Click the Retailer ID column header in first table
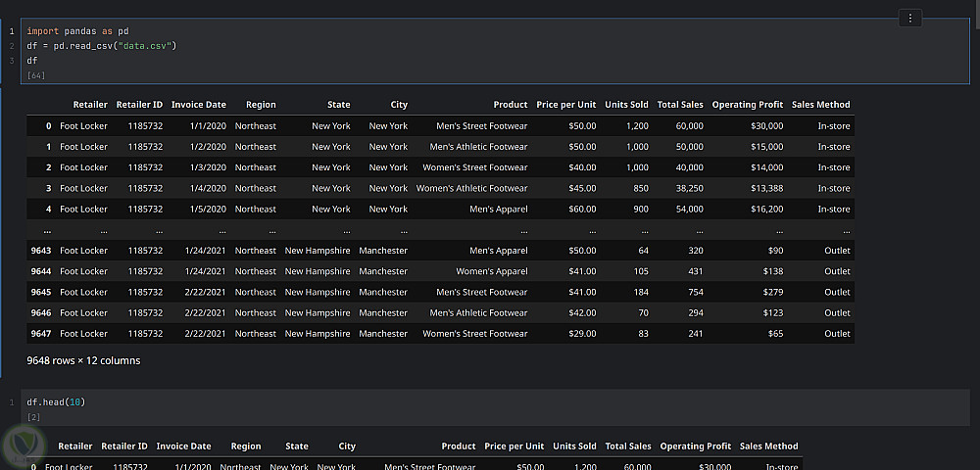This screenshot has width=980, height=470. point(139,104)
